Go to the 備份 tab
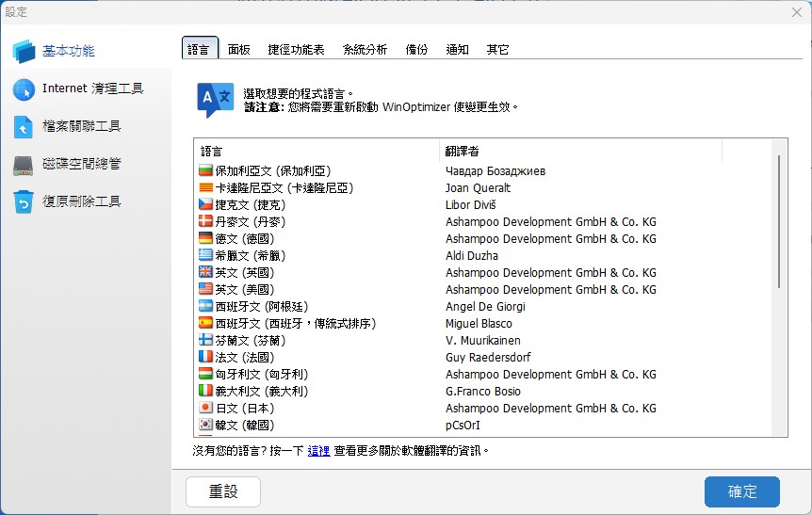 coord(416,50)
